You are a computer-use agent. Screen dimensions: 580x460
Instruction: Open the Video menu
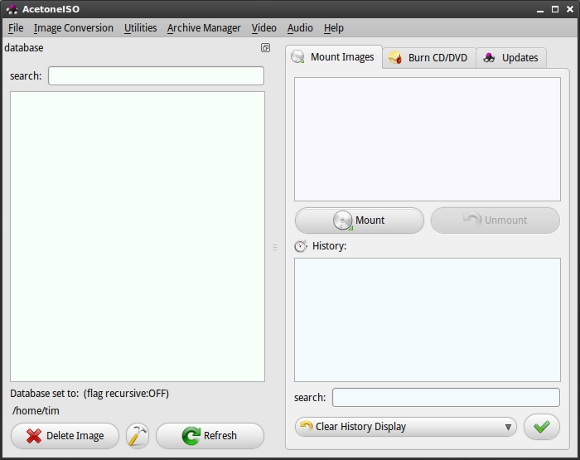click(264, 28)
